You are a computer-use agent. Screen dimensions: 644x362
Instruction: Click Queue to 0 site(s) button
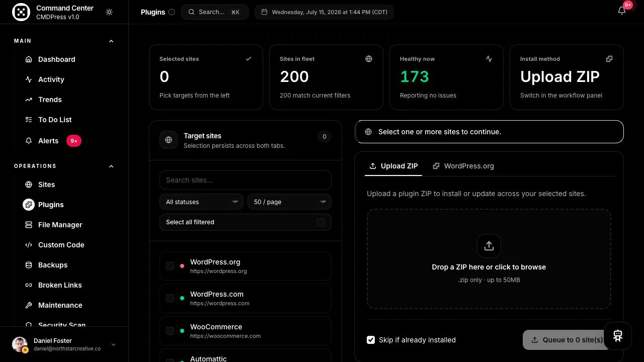pos(567,340)
